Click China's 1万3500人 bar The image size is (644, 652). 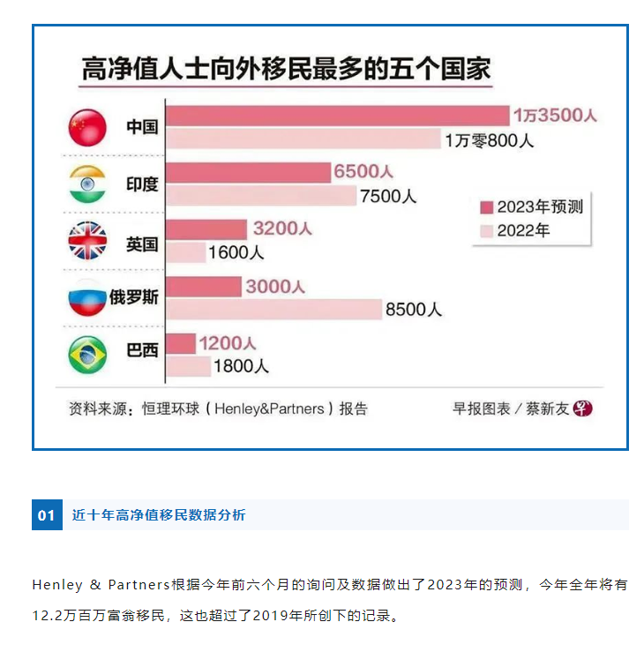pyautogui.click(x=338, y=116)
